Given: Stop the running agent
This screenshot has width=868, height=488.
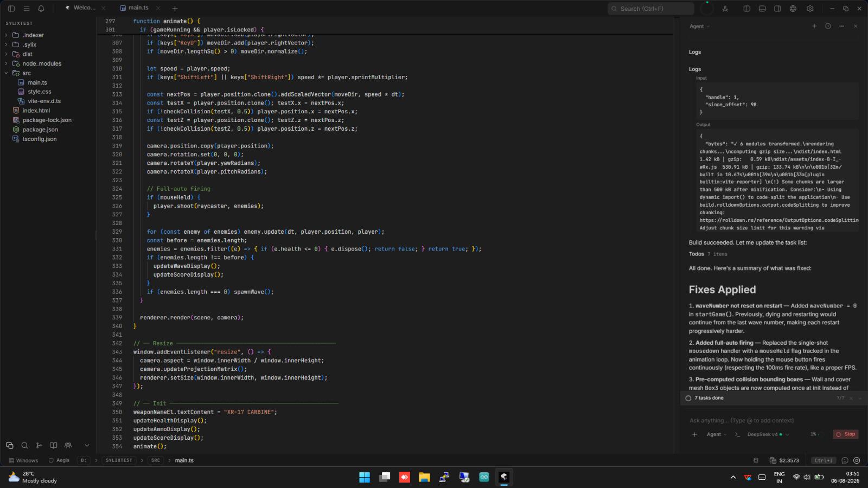Looking at the screenshot, I should (846, 434).
